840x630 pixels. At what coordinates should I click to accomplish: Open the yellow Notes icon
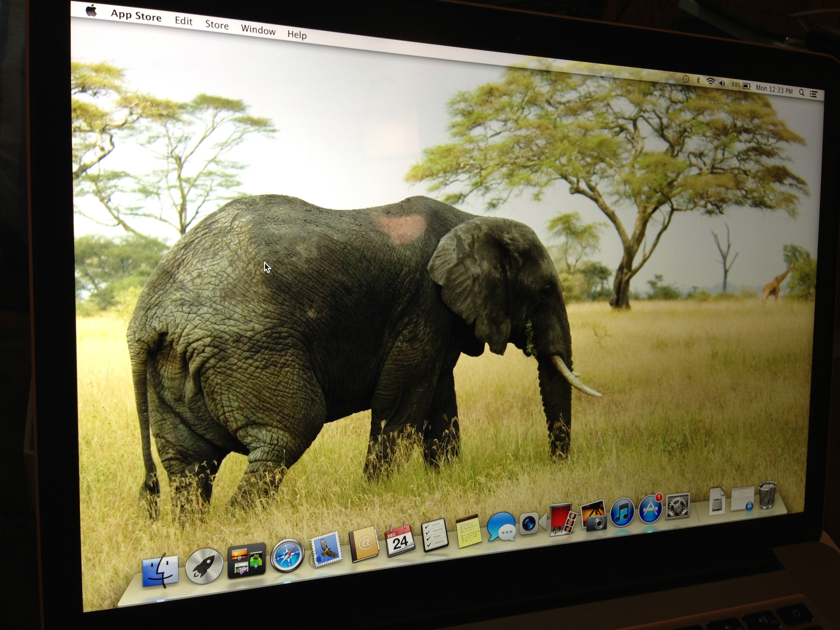tap(469, 531)
